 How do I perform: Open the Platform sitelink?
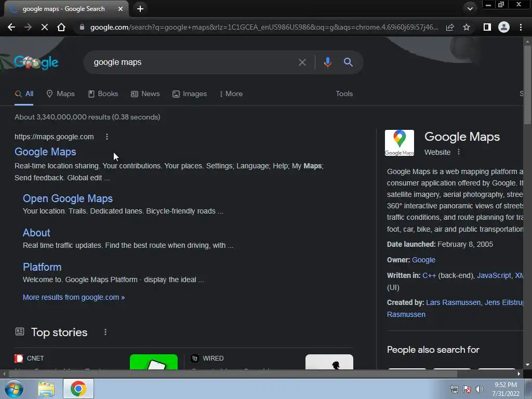pos(42,268)
